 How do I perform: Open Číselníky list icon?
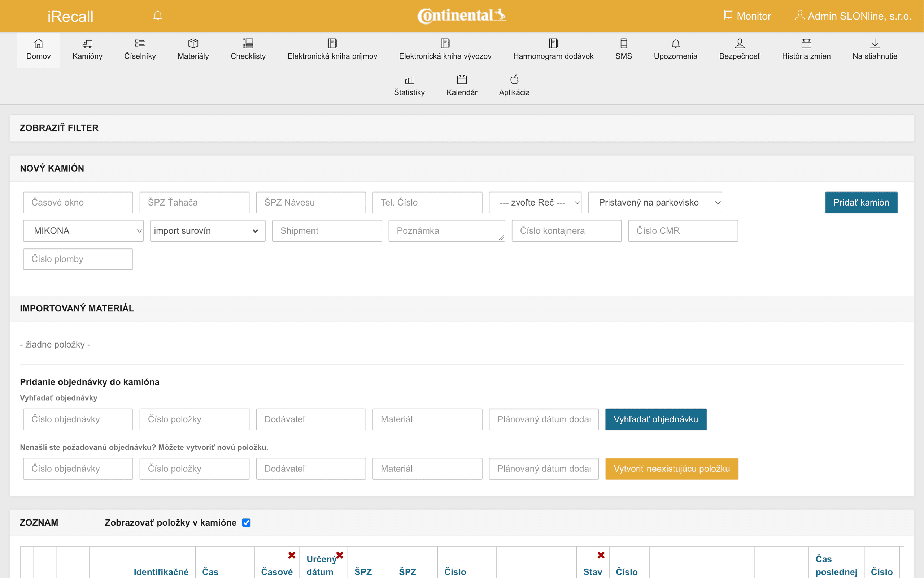140,43
